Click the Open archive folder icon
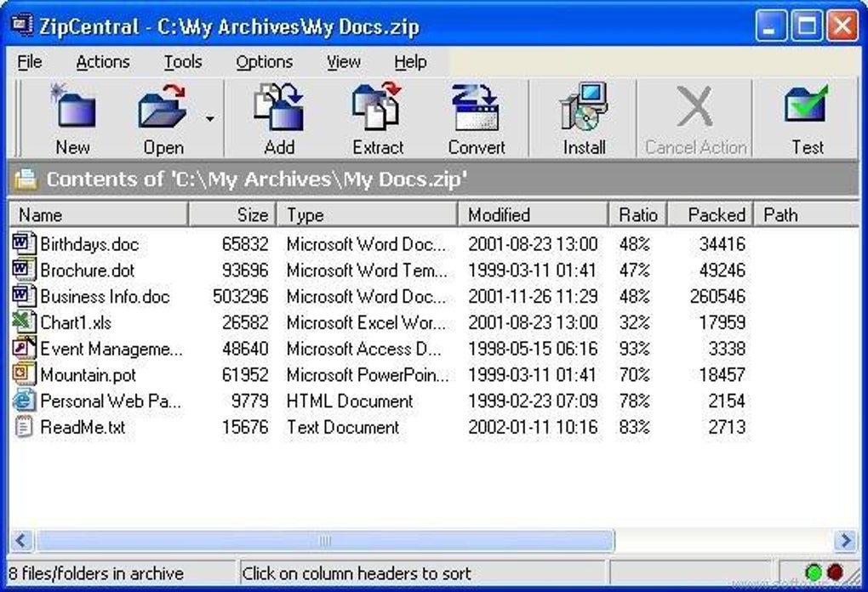Screen dimensions: 868x592 tap(162, 106)
